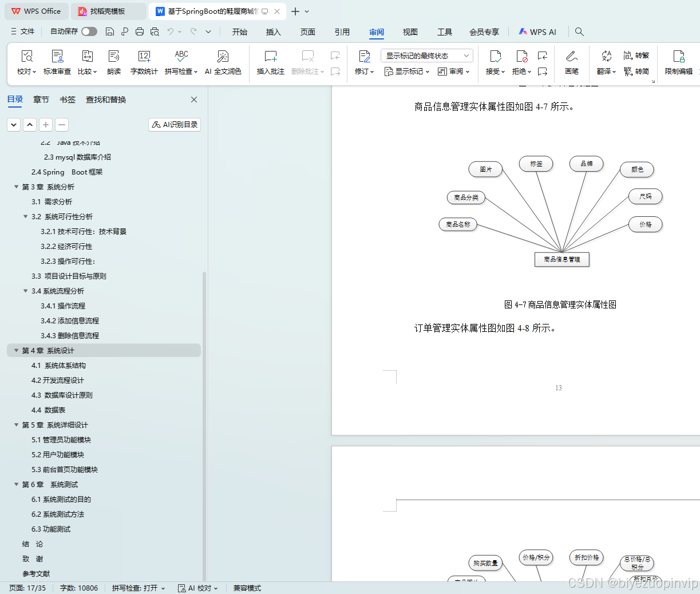Open the 拒绝 reject dropdown arrow
This screenshot has width=700, height=594.
(529, 70)
